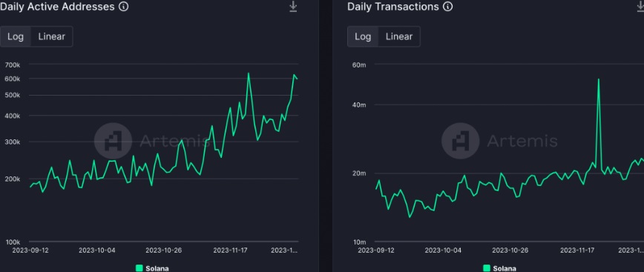Click 2023-10-04 date on Active Addresses chart

[97, 251]
